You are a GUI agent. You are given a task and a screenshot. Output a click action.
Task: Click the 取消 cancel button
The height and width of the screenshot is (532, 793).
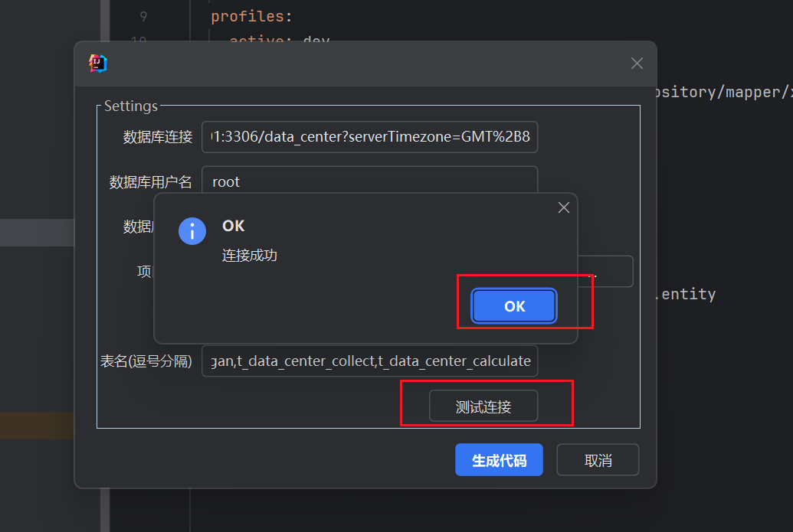coord(598,460)
